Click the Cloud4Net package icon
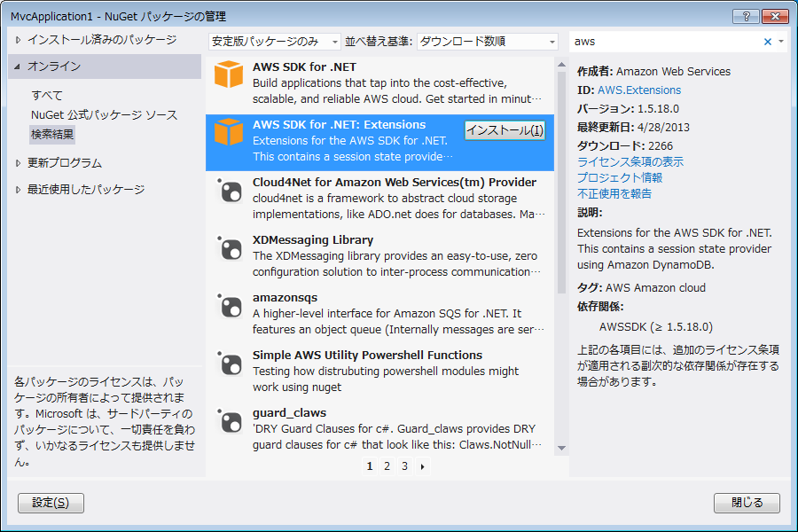The image size is (798, 532). 229,191
